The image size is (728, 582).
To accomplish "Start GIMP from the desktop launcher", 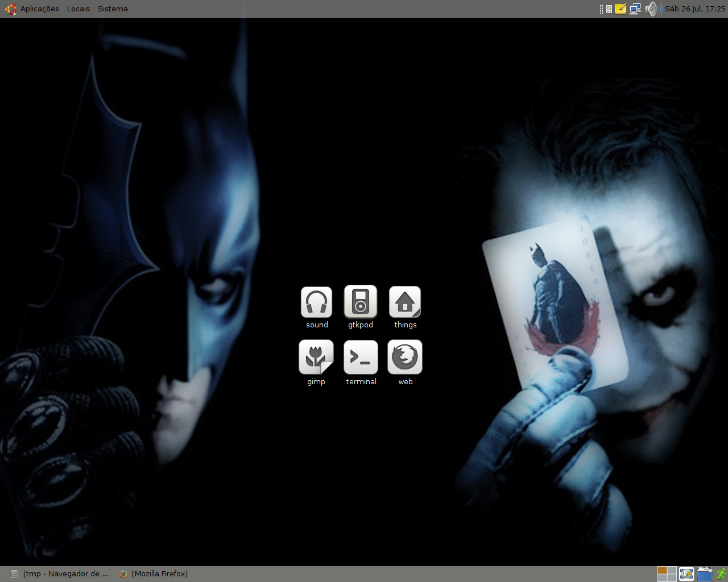I will [x=316, y=357].
